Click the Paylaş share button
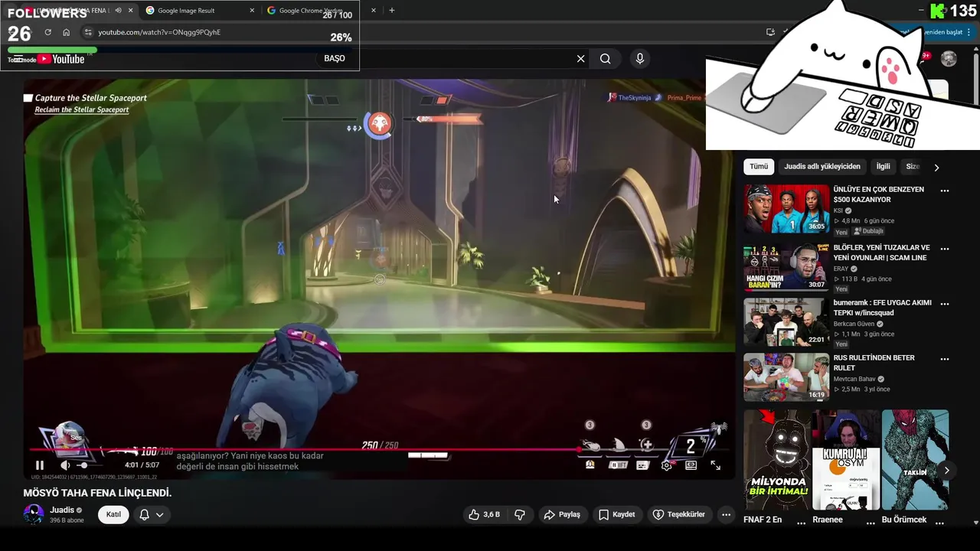 562,514
